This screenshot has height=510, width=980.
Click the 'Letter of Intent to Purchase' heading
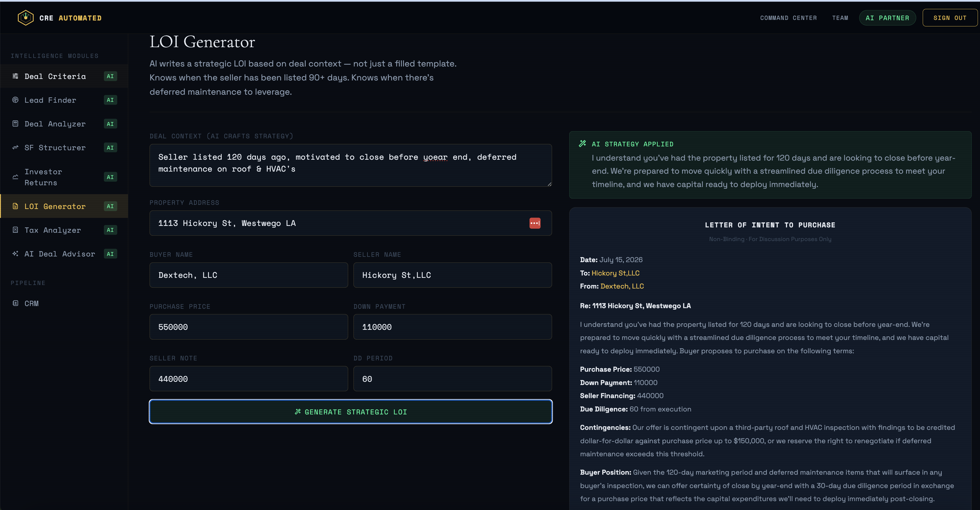point(770,225)
